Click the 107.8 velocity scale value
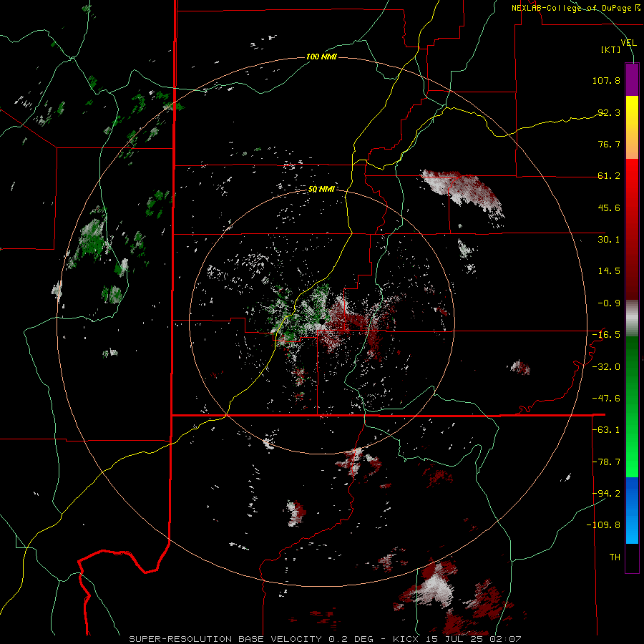 point(606,80)
